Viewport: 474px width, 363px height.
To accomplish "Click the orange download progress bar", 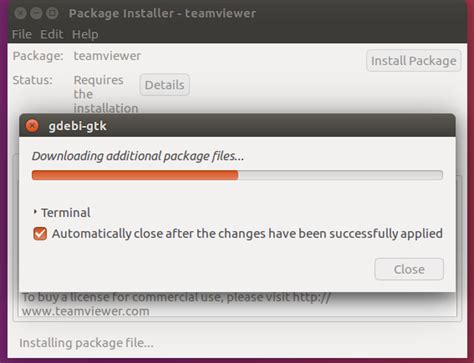I will 135,175.
